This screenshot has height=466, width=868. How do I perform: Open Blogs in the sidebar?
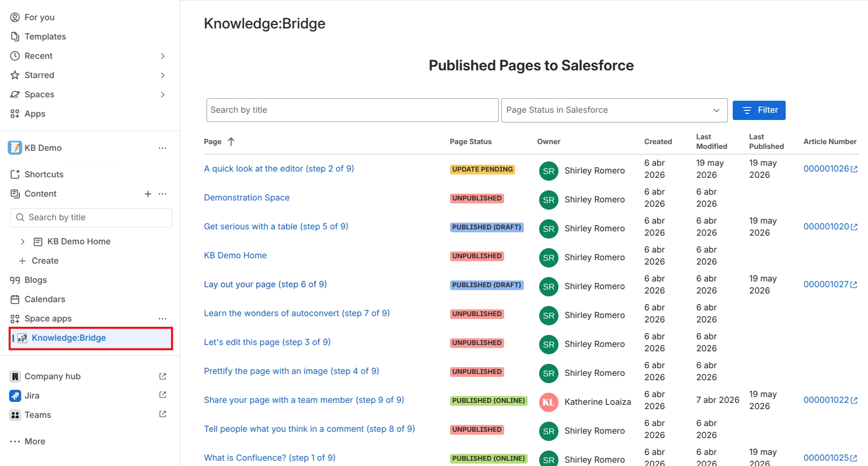[x=36, y=280]
